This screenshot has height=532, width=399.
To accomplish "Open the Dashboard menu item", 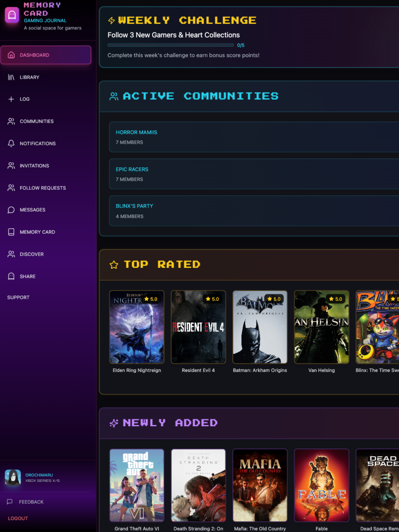I will (46, 55).
